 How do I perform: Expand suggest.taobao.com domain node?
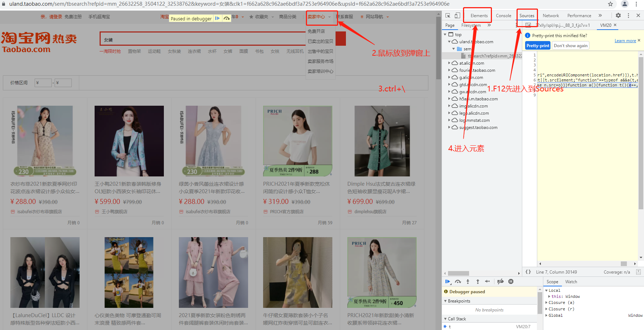pos(449,127)
